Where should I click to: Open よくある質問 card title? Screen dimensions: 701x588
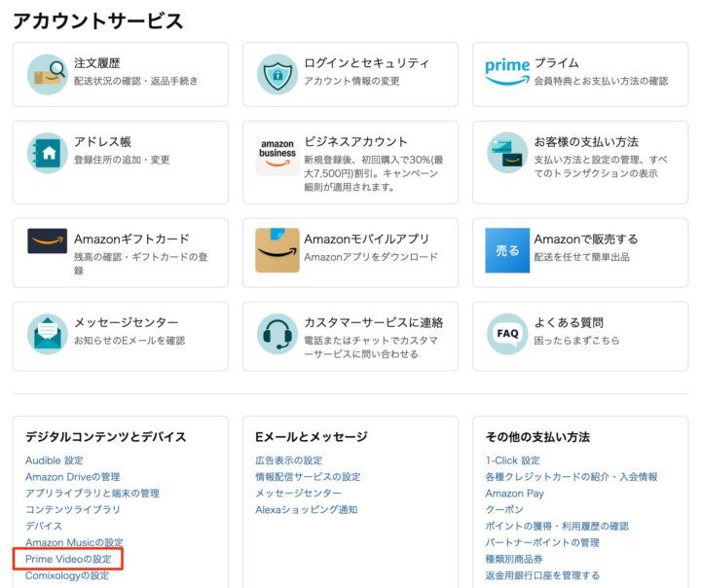pyautogui.click(x=569, y=322)
